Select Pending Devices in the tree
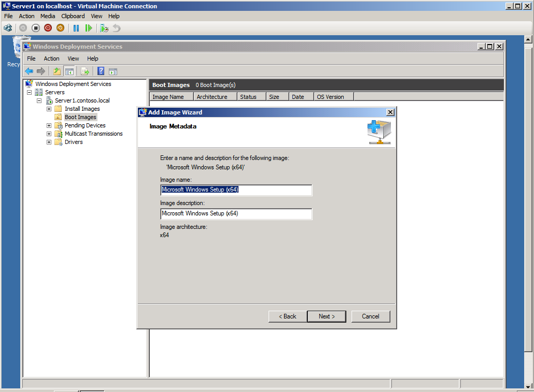The width and height of the screenshot is (534, 392). pyautogui.click(x=85, y=125)
